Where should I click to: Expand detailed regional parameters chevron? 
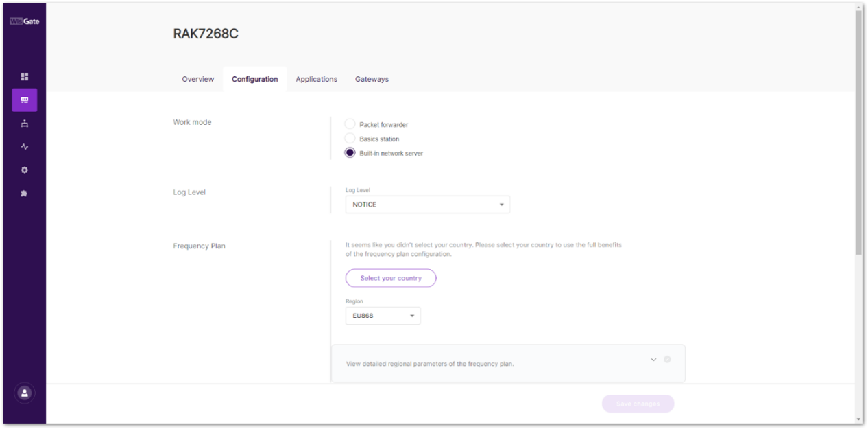(x=653, y=360)
